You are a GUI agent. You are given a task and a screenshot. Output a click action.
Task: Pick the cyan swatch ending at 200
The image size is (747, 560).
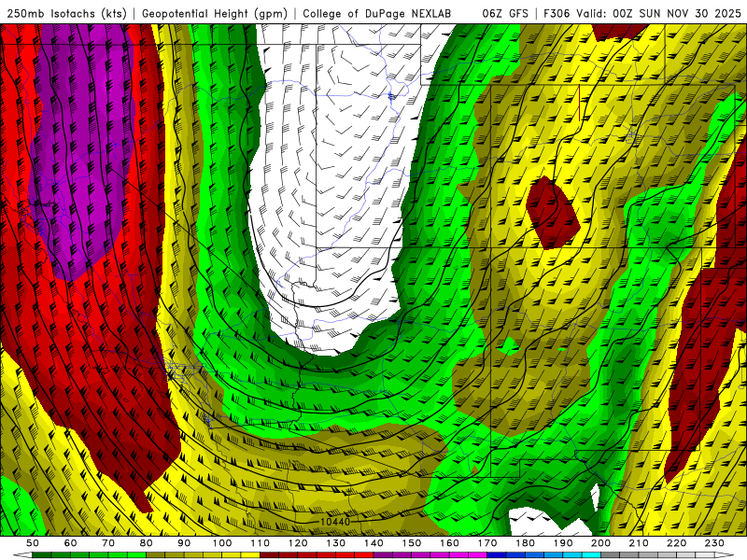tap(591, 555)
